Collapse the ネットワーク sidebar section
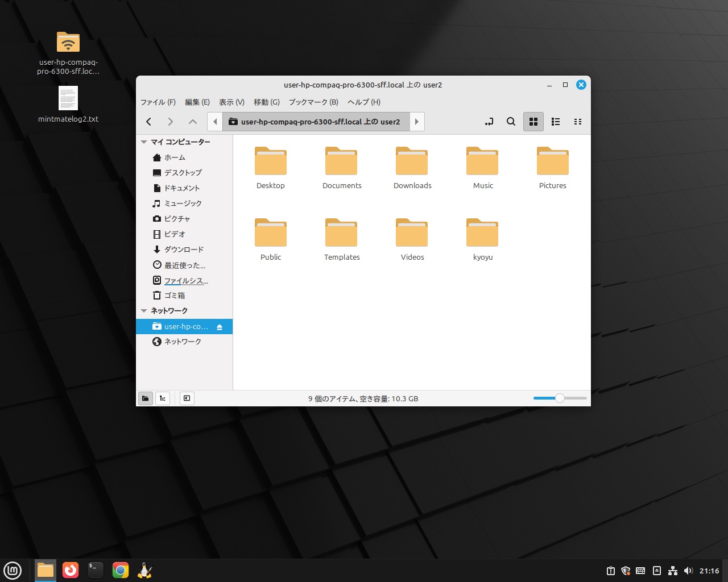The image size is (728, 582). (x=144, y=311)
